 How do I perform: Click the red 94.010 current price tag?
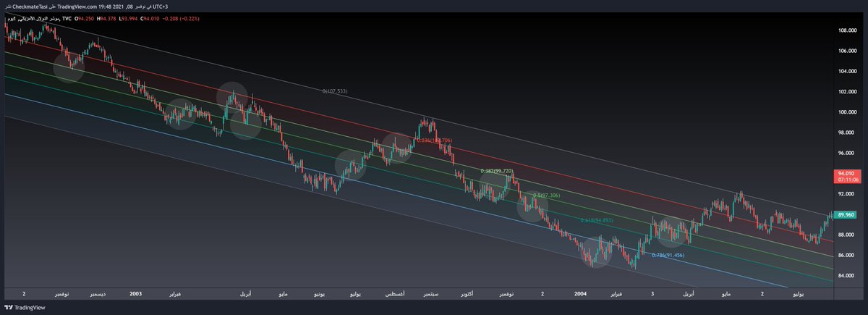846,174
